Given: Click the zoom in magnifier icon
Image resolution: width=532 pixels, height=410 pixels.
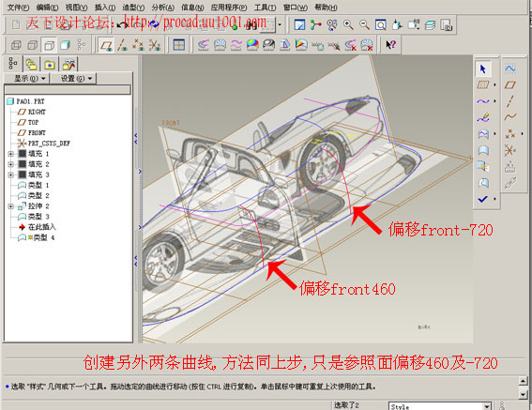Looking at the screenshot, I should [x=348, y=24].
